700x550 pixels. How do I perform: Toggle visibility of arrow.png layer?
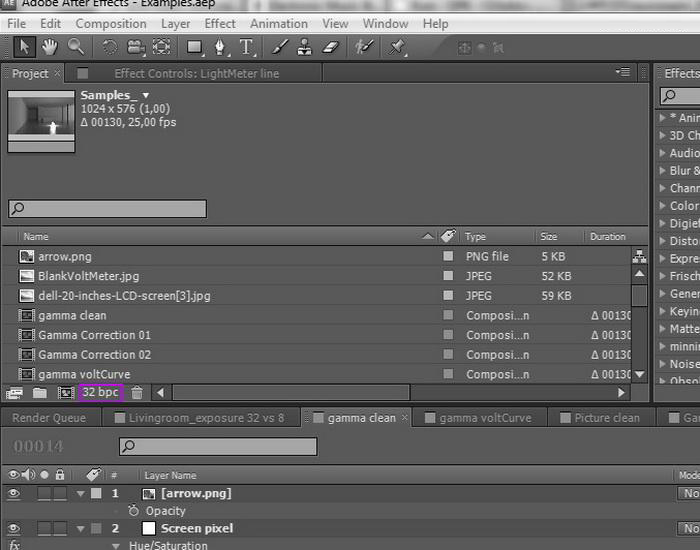pyautogui.click(x=14, y=493)
